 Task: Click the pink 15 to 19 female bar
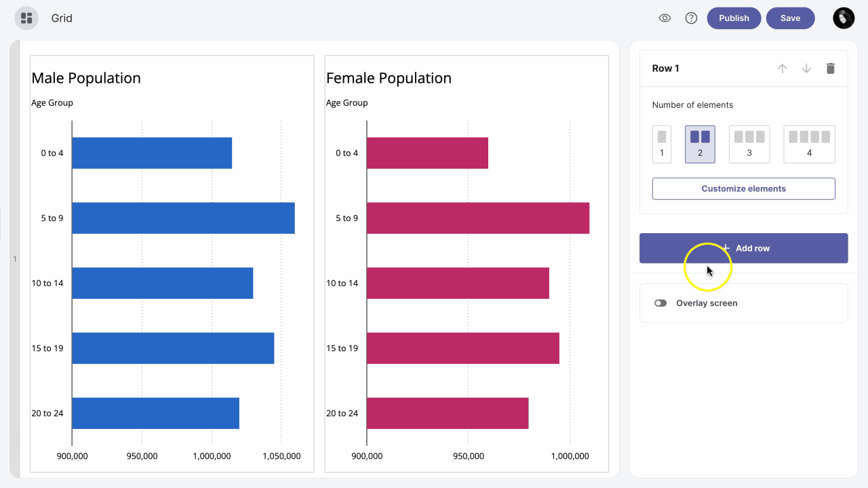462,348
